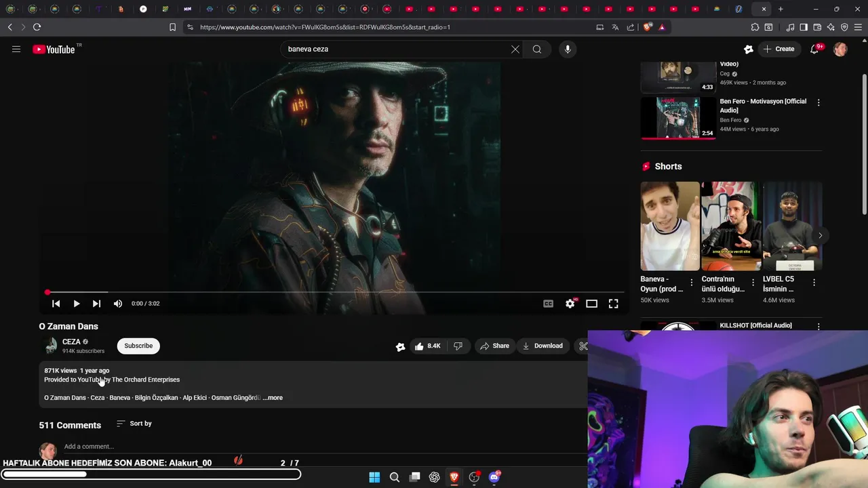Skip to the previous video

point(56,304)
